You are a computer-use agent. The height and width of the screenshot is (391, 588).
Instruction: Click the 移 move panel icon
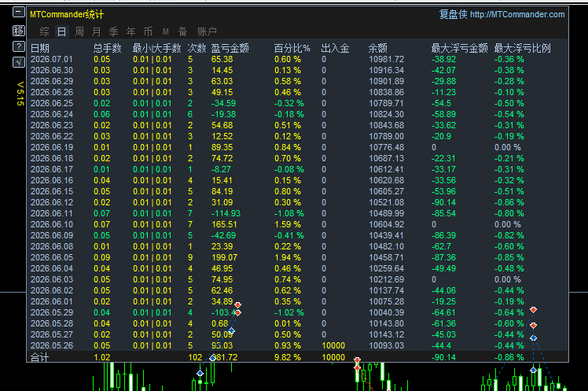(18, 31)
